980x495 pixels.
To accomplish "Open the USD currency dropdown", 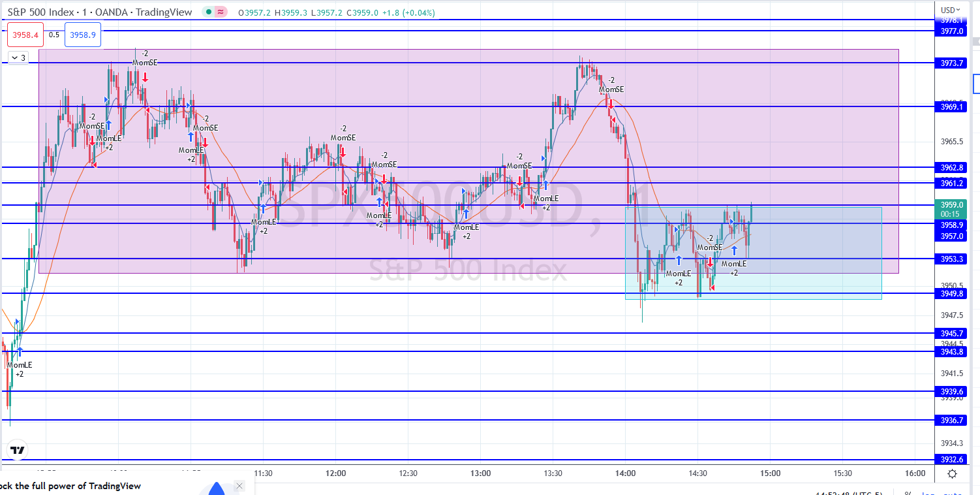I will [951, 10].
